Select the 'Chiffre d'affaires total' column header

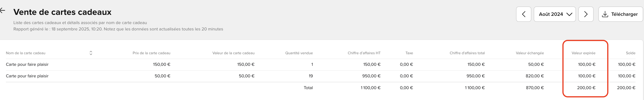pos(467,53)
